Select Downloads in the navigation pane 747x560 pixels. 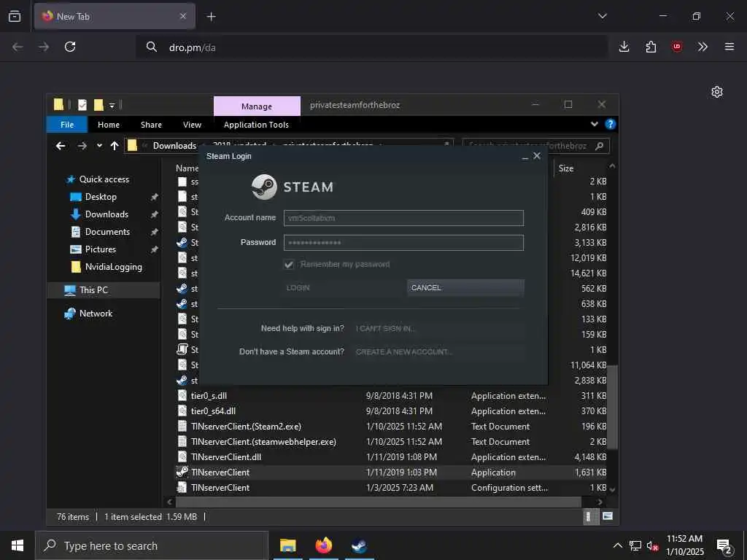[107, 214]
